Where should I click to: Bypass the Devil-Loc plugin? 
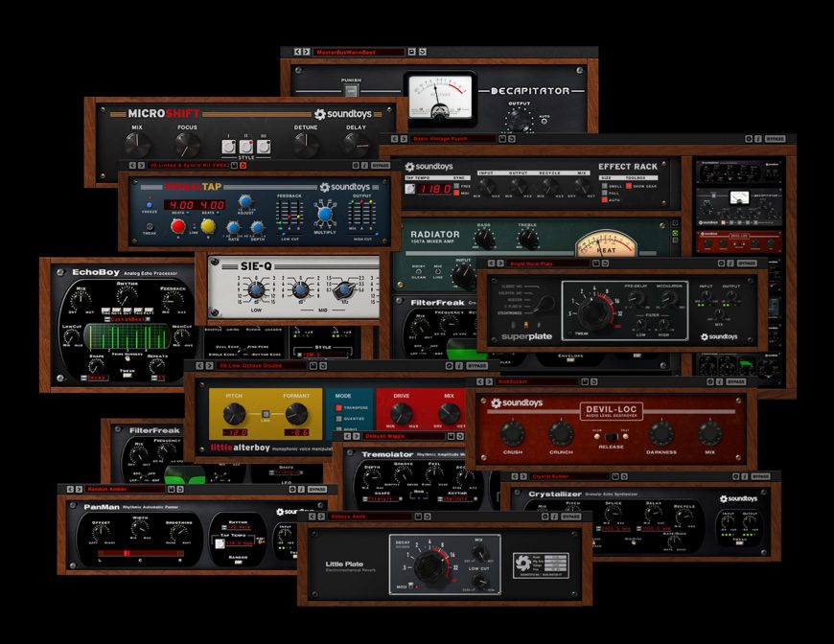click(735, 381)
